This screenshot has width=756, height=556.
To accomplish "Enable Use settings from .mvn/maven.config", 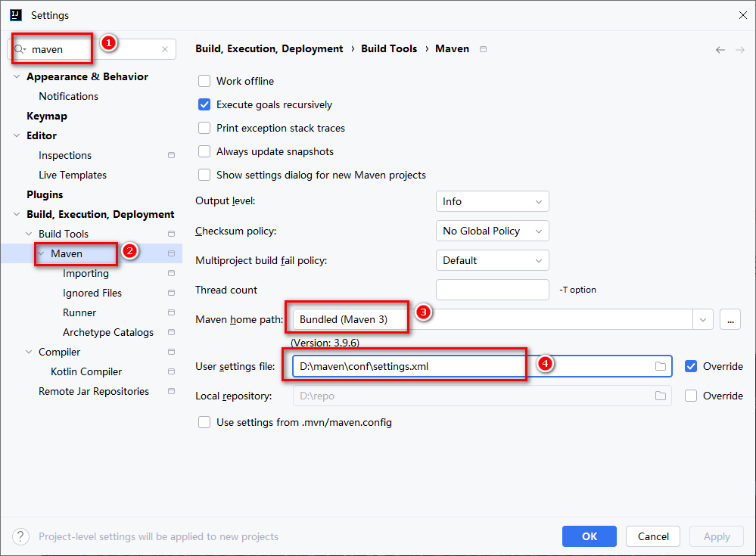I will pos(204,423).
